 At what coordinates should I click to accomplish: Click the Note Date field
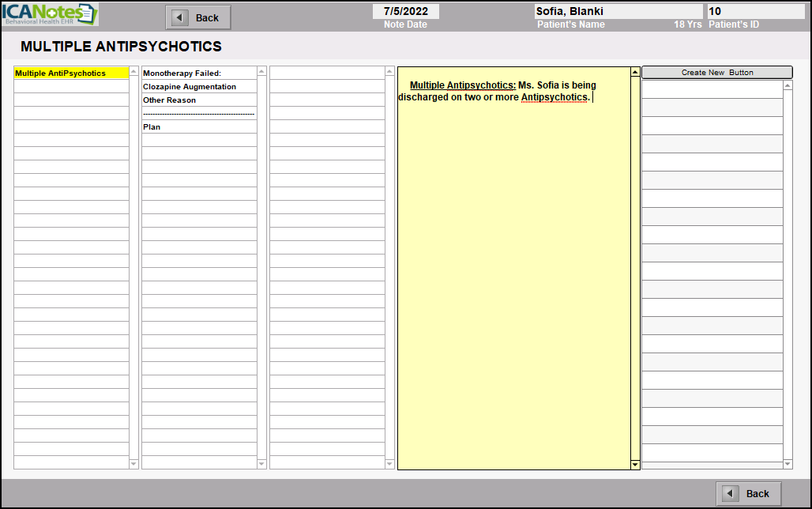406,11
